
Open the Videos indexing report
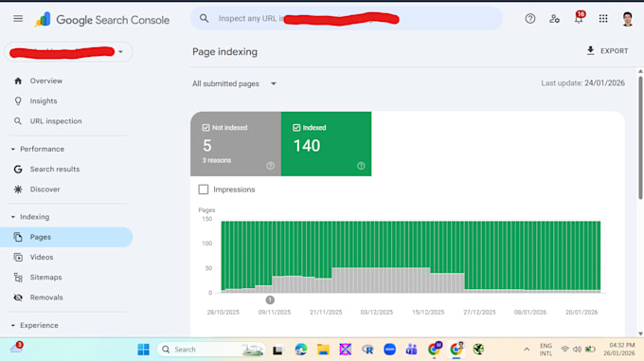pos(66,257)
